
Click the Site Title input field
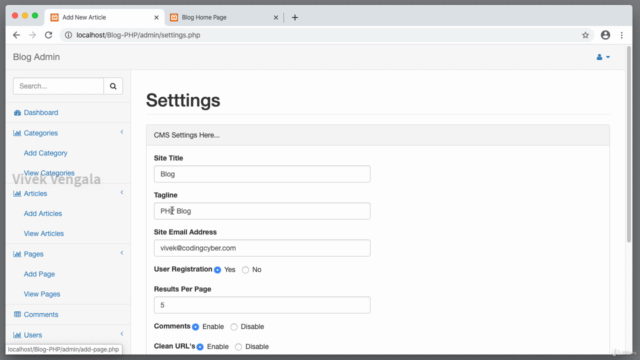(262, 174)
